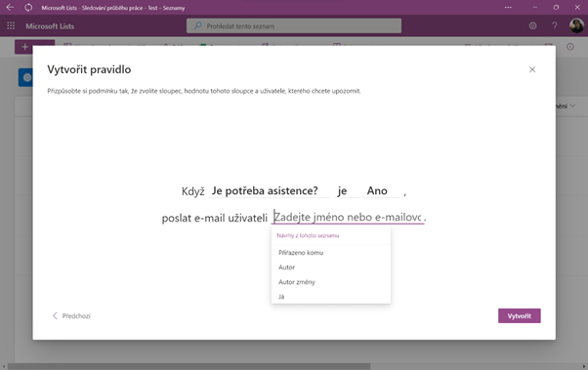588x370 pixels.
Task: Change the Ano value selector
Action: 382,190
